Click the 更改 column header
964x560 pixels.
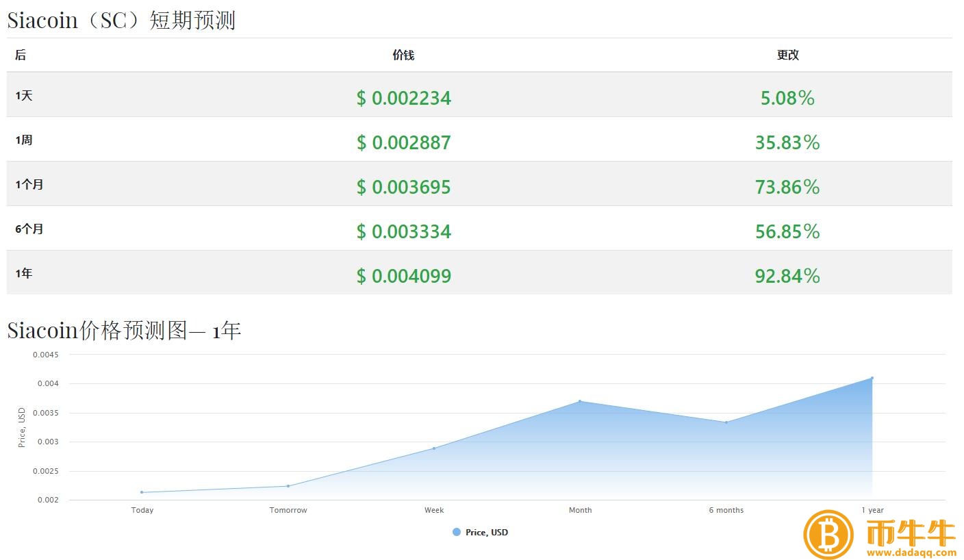coord(787,55)
